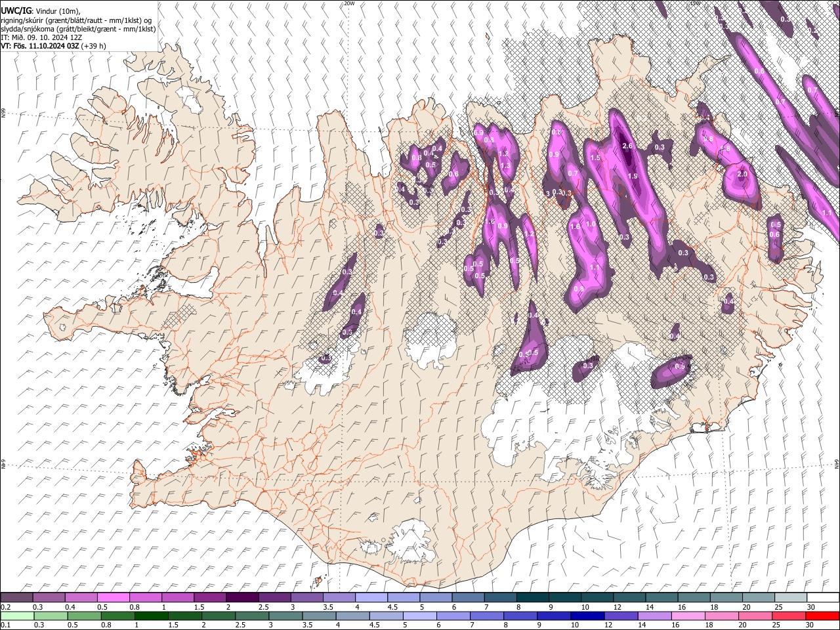840x630 pixels.
Task: Click the darkest green lower swatch between 1 and 1.5
Action: pyautogui.click(x=152, y=616)
